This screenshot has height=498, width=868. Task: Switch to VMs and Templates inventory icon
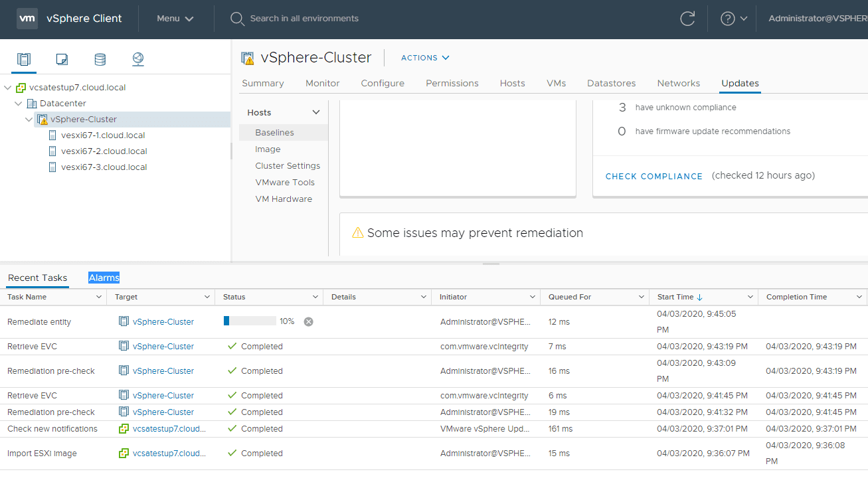click(62, 60)
